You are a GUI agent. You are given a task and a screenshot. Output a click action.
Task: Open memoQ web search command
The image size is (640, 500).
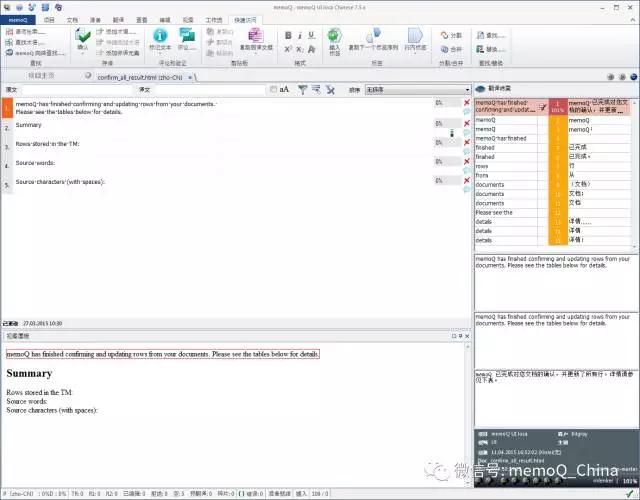point(36,53)
